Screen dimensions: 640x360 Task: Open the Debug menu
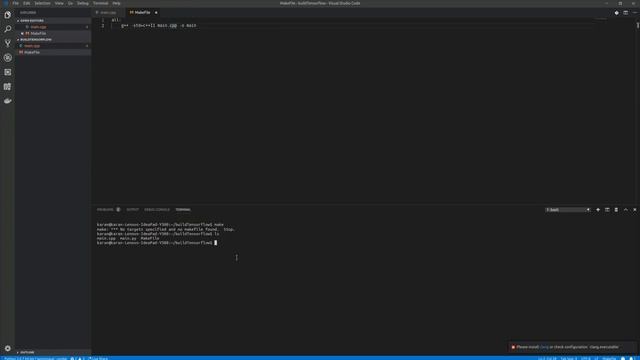coord(83,3)
